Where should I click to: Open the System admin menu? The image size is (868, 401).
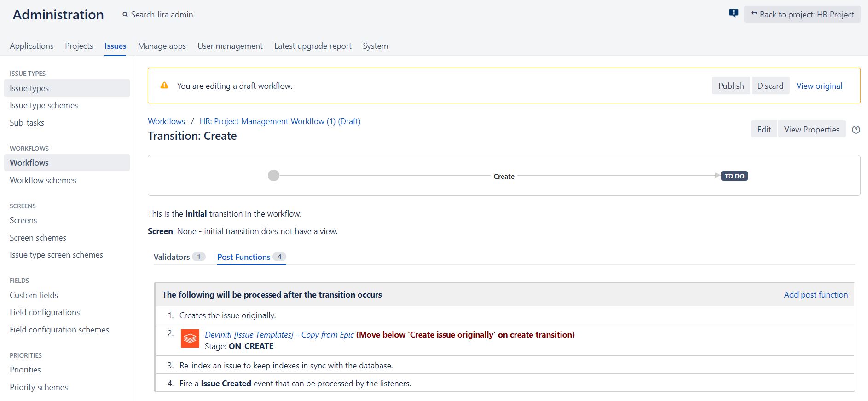(x=375, y=46)
